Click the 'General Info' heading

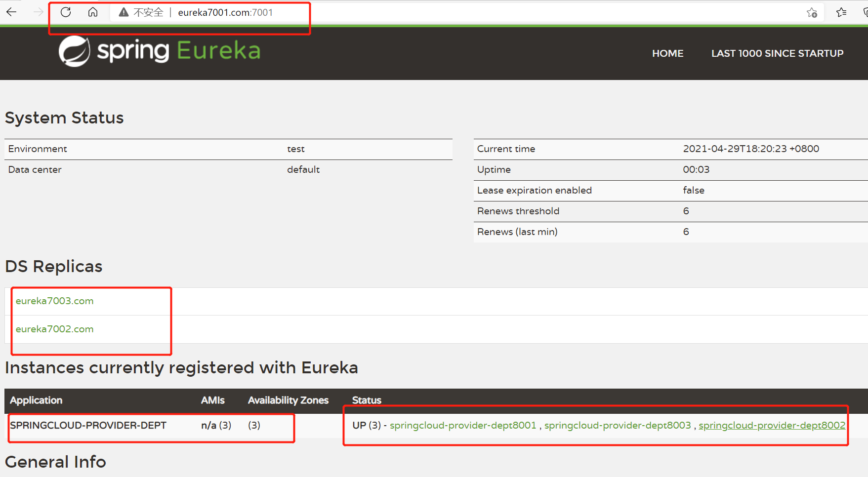[x=55, y=462]
